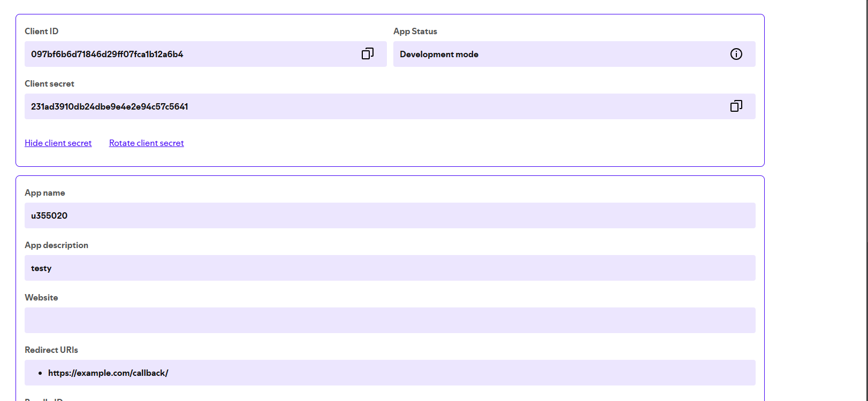Click the App name field u355020
The image size is (868, 401).
pyautogui.click(x=49, y=215)
